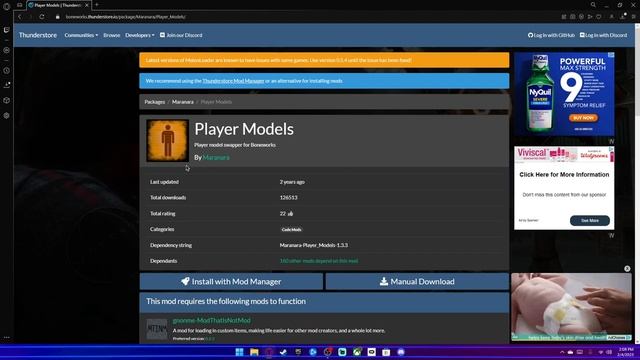Show hidden system tray icons chevron
640x360 pixels.
click(562, 352)
